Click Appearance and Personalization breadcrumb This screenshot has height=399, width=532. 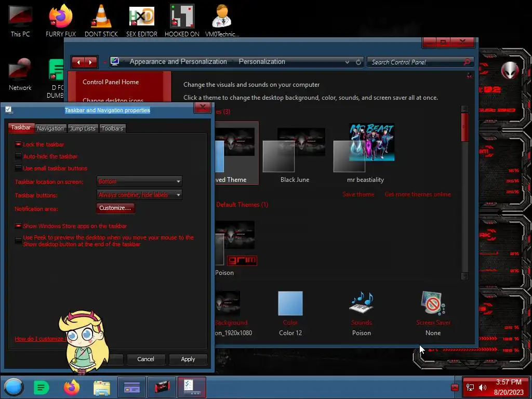pos(178,62)
